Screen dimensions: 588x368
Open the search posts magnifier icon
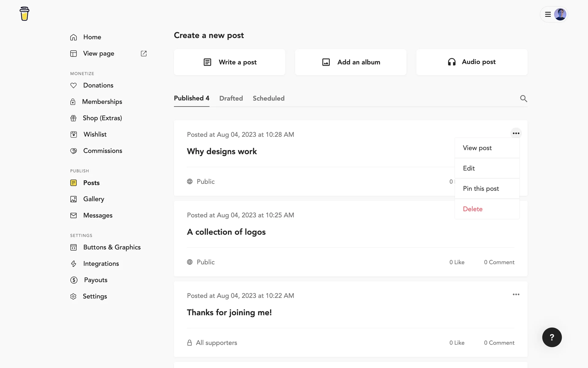tap(523, 98)
